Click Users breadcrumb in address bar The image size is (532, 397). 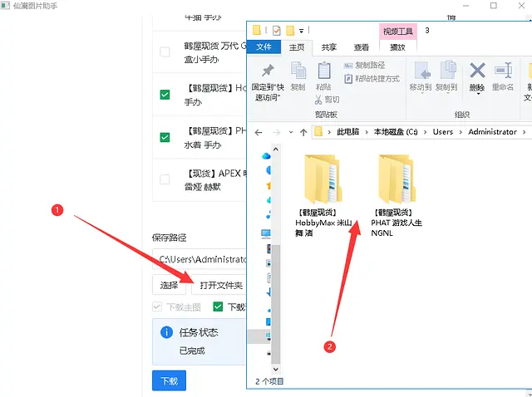pos(443,132)
